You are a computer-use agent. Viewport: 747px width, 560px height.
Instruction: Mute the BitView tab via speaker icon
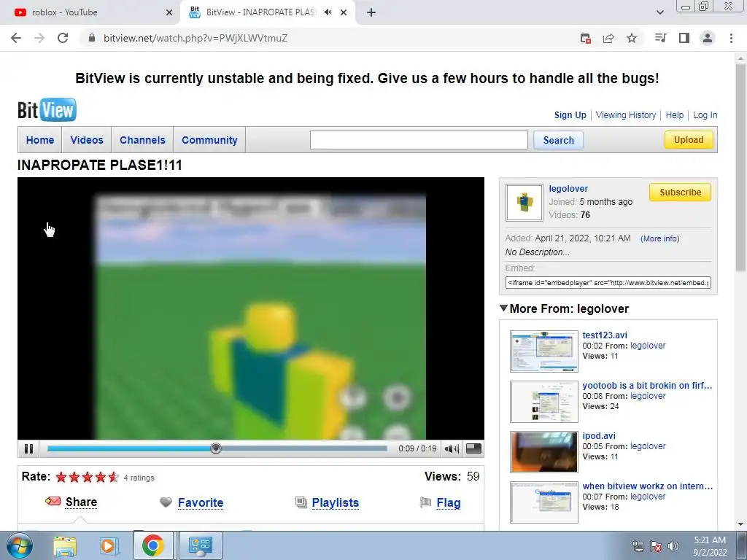point(328,12)
